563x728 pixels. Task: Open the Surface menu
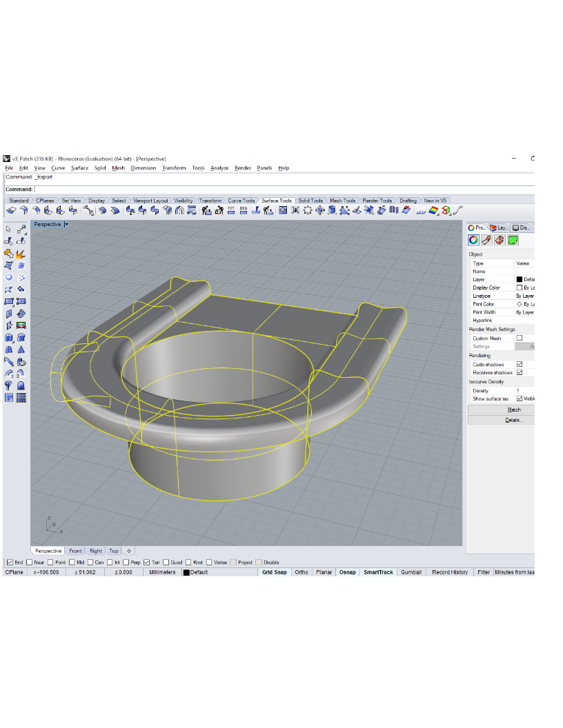click(x=79, y=168)
